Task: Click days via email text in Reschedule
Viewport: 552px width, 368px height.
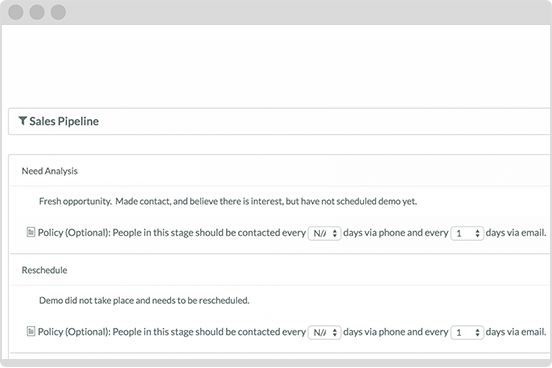Action: click(x=516, y=332)
